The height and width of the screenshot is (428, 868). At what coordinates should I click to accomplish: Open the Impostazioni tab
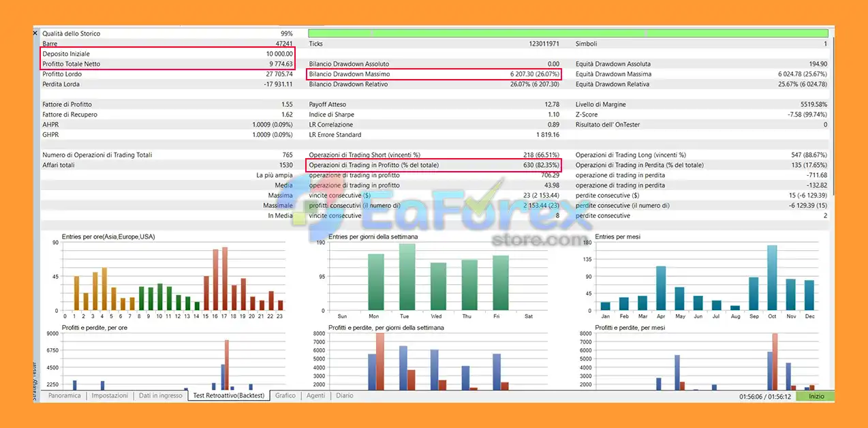pyautogui.click(x=109, y=395)
